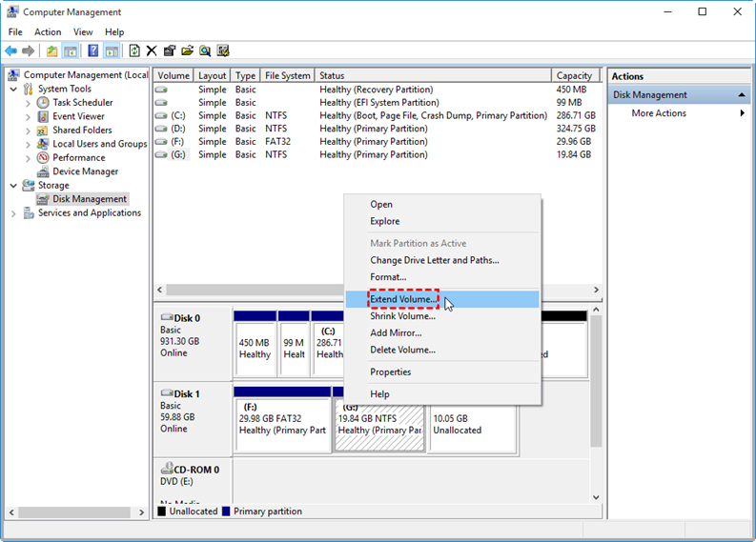Image resolution: width=756 pixels, height=542 pixels.
Task: Click the blue Help question mark icon
Action: (93, 50)
